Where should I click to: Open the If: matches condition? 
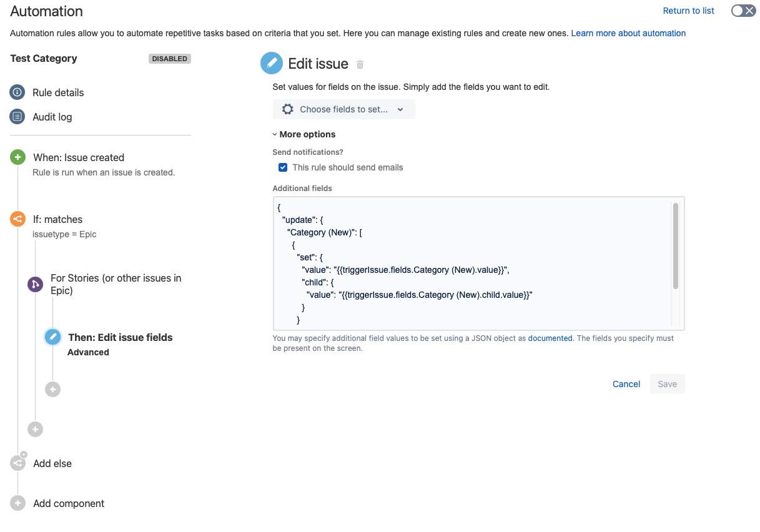(57, 219)
